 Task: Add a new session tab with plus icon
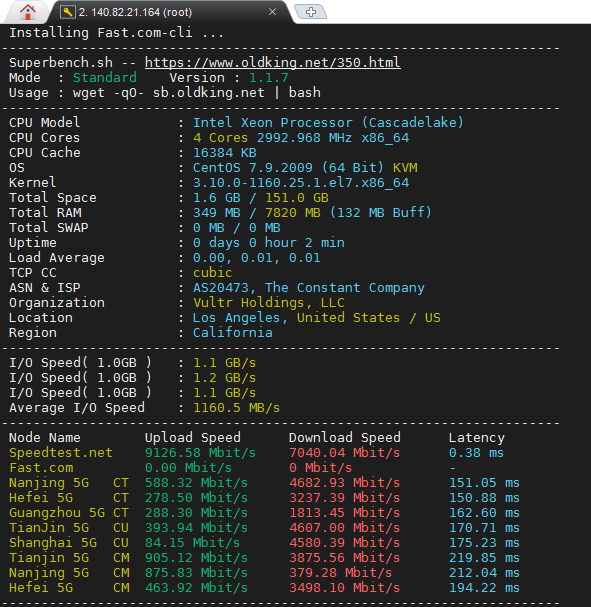click(311, 12)
